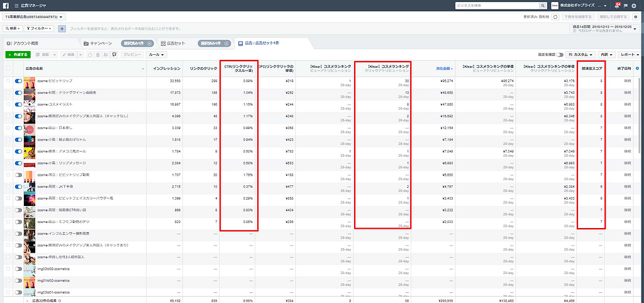Check the box for img01td02-cosmetics row
This screenshot has height=303, width=644.
point(8,281)
